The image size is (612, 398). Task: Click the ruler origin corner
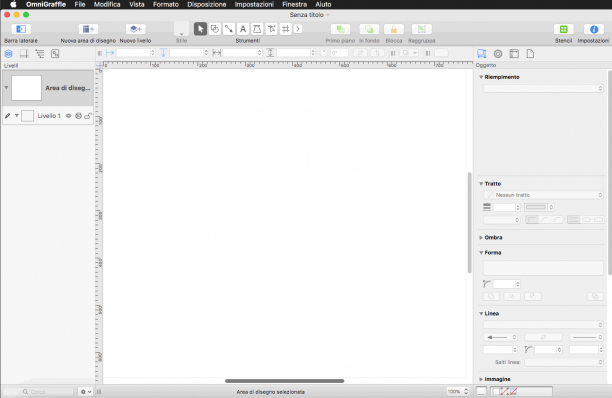click(100, 65)
